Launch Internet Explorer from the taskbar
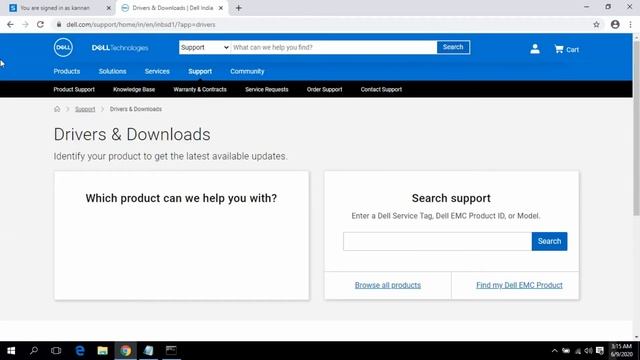 [80, 351]
